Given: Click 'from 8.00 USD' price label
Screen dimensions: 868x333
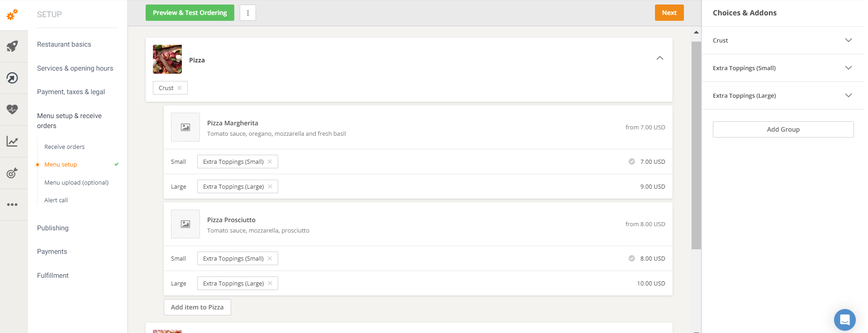Looking at the screenshot, I should [645, 224].
